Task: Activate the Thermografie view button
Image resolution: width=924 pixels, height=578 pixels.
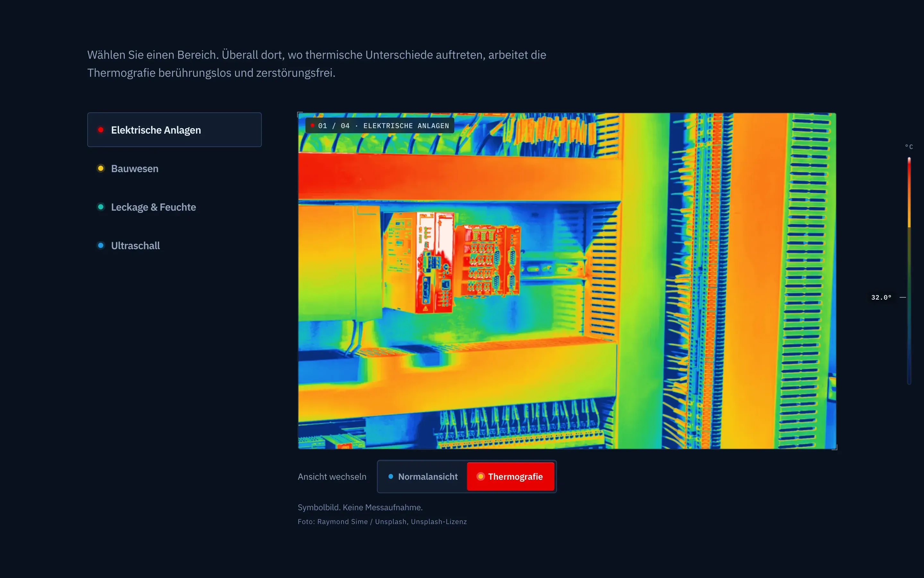Action: (510, 476)
